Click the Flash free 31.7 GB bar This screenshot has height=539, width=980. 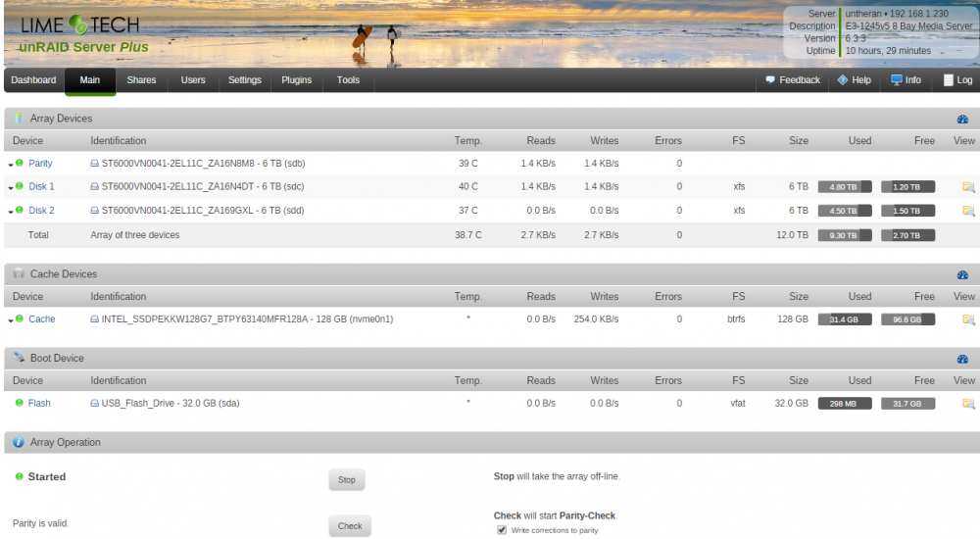(908, 404)
